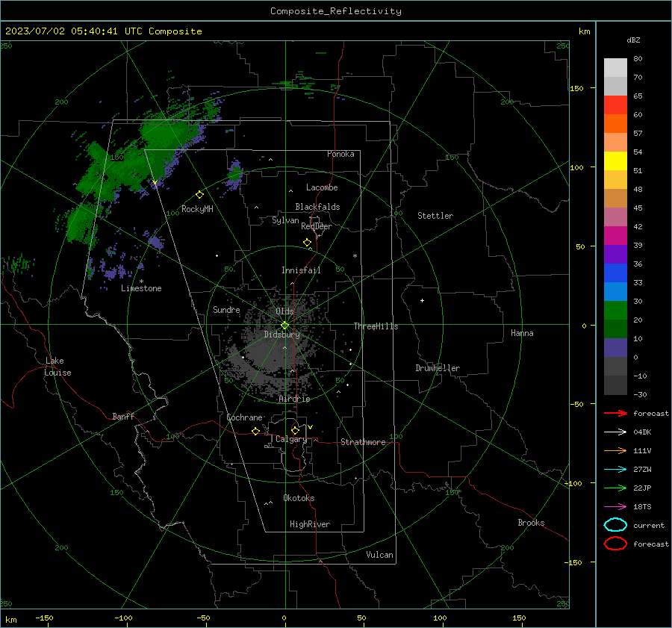Click the yellow radar-center diamond near Olds
Image resolution: width=672 pixels, height=628 pixels.
284,326
